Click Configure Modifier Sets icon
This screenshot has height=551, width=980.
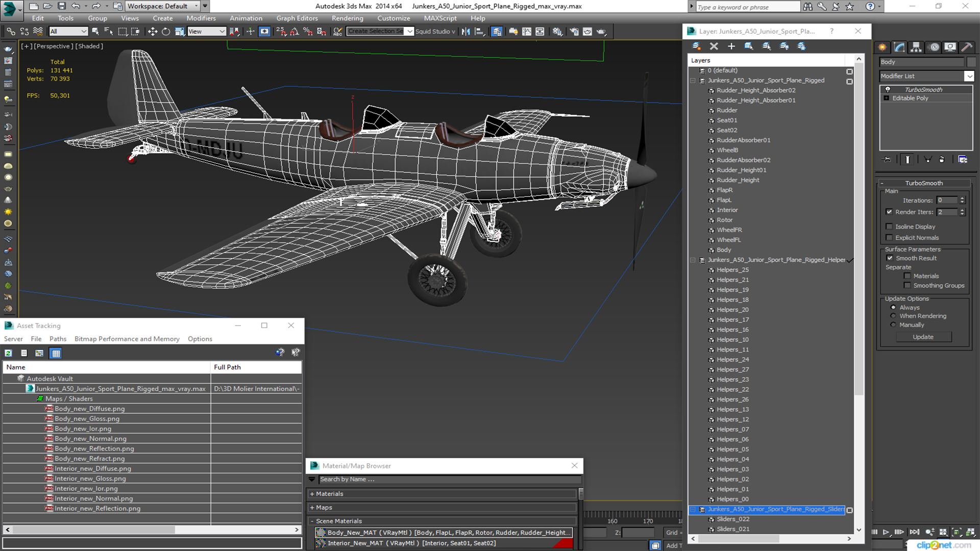point(963,160)
